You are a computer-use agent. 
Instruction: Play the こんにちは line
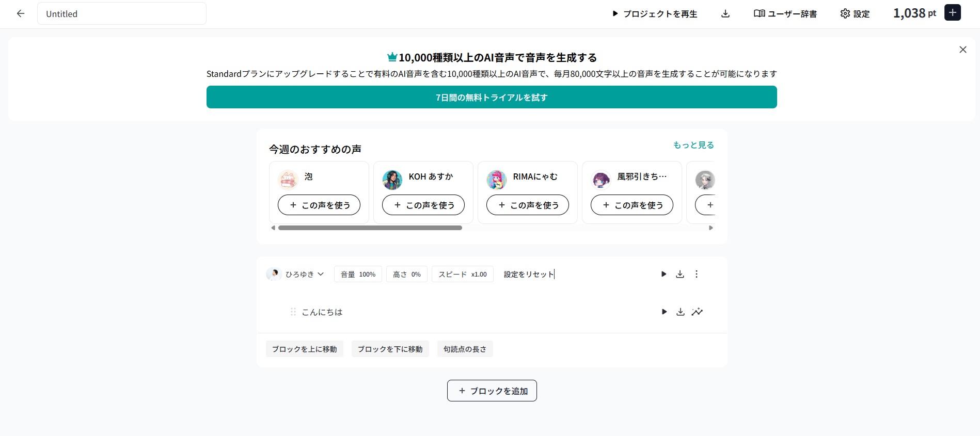(x=664, y=312)
